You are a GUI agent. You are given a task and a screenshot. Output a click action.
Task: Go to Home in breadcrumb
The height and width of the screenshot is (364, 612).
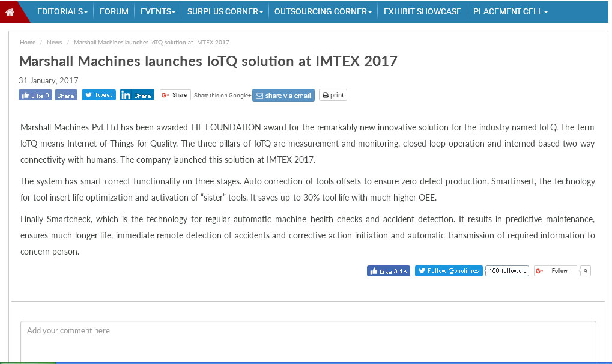(x=28, y=43)
